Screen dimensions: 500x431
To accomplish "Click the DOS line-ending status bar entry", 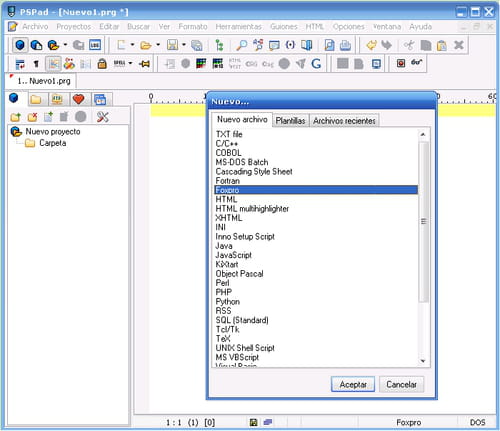I will click(x=477, y=422).
